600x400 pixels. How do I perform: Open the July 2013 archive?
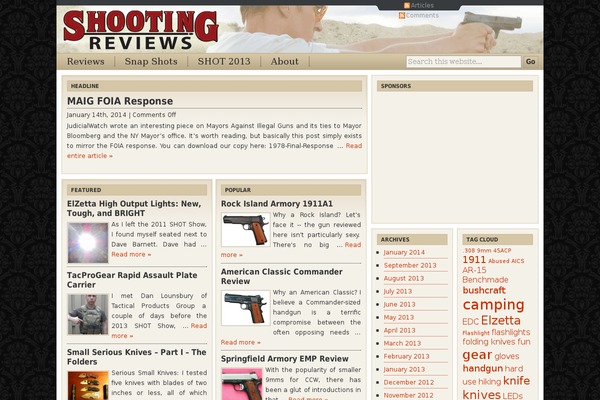398,291
